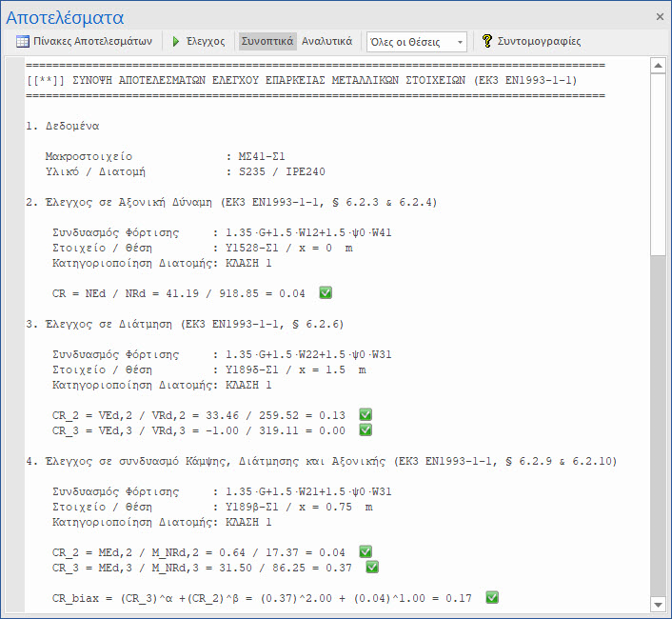Image resolution: width=672 pixels, height=619 pixels.
Task: Click the dropdown arrow beside Όλες οι Θέσεις
Action: [461, 42]
